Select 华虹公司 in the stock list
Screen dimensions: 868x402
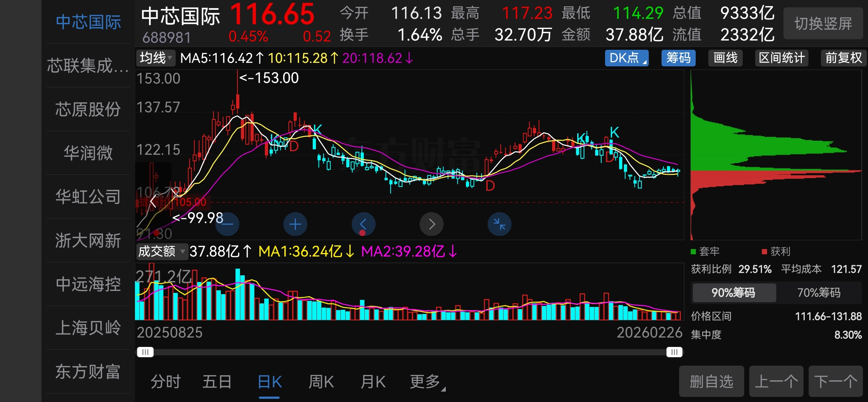88,197
